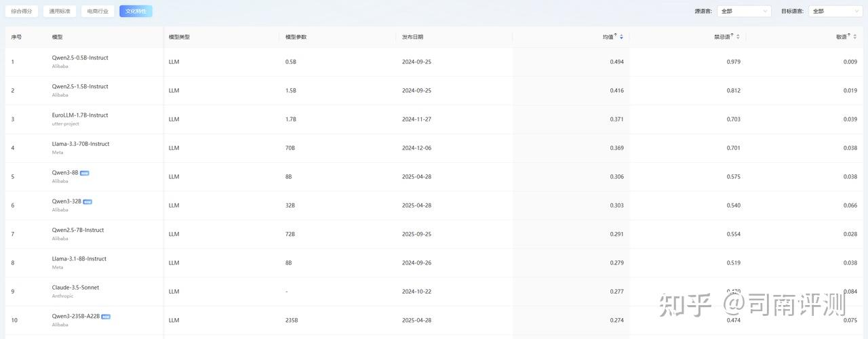Open the Llama-3.1-8B-Instruct model entry

click(79, 258)
